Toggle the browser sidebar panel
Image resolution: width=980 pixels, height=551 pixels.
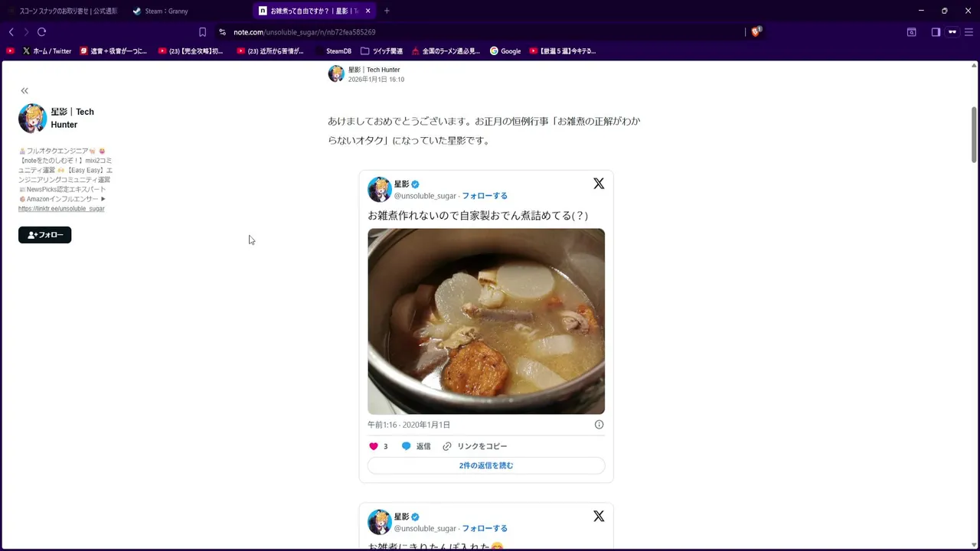tap(936, 32)
